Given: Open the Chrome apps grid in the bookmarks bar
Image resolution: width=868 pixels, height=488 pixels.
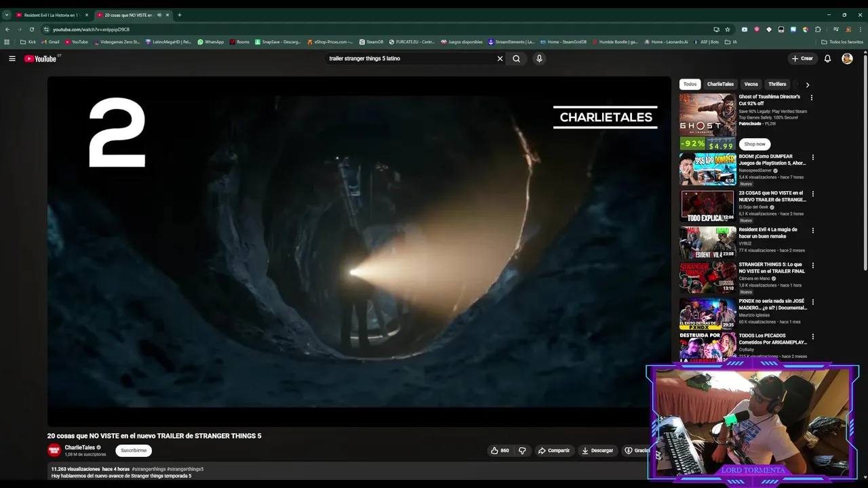Looking at the screenshot, I should point(7,42).
